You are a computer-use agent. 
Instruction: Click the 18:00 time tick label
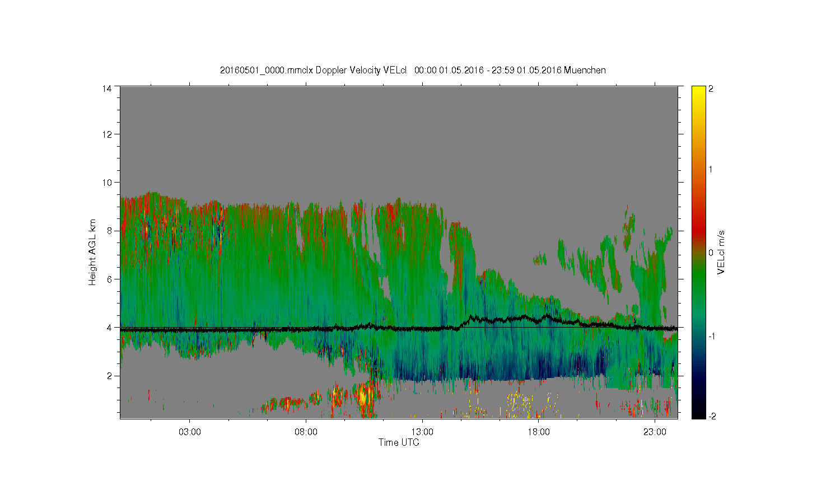tap(539, 432)
